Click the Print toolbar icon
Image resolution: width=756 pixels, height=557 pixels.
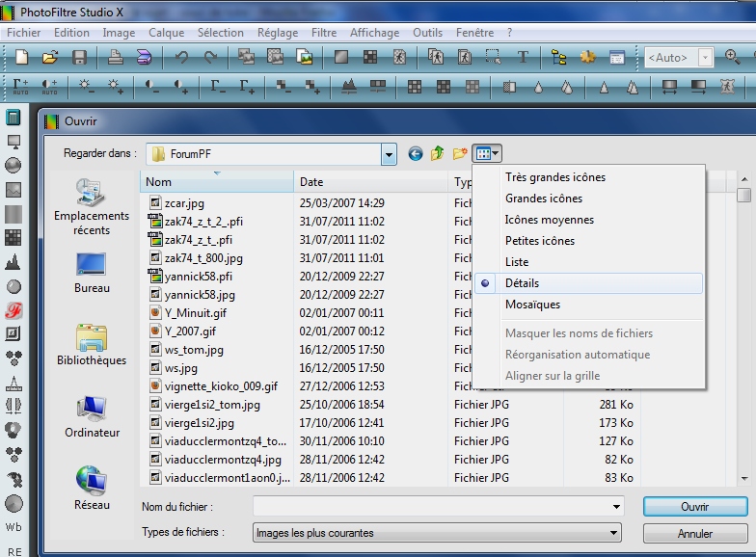116,58
